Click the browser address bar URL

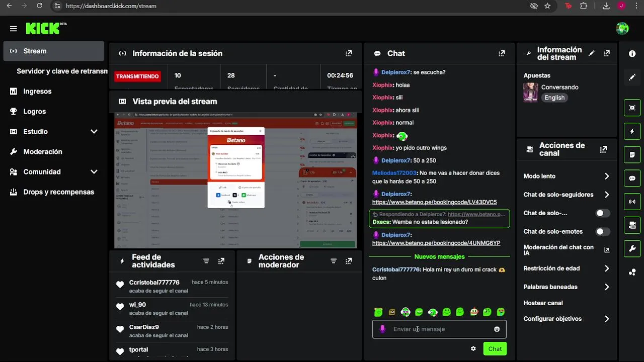pyautogui.click(x=111, y=6)
